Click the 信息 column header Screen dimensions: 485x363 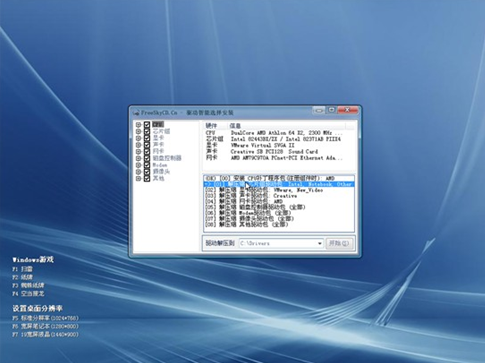tap(287, 126)
